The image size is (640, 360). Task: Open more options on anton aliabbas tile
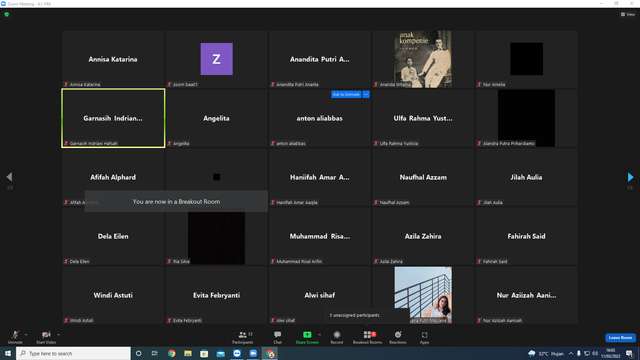366,94
